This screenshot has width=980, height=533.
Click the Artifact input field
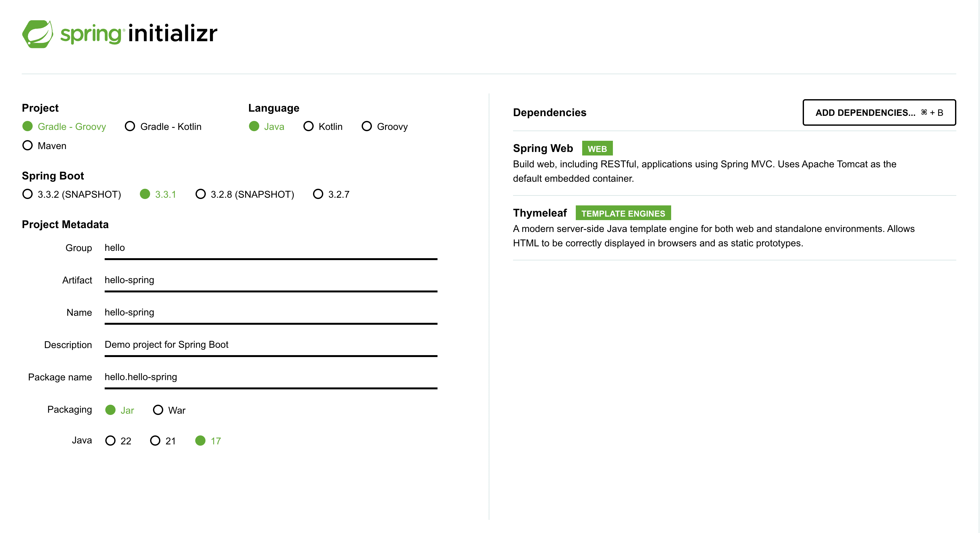tap(271, 281)
